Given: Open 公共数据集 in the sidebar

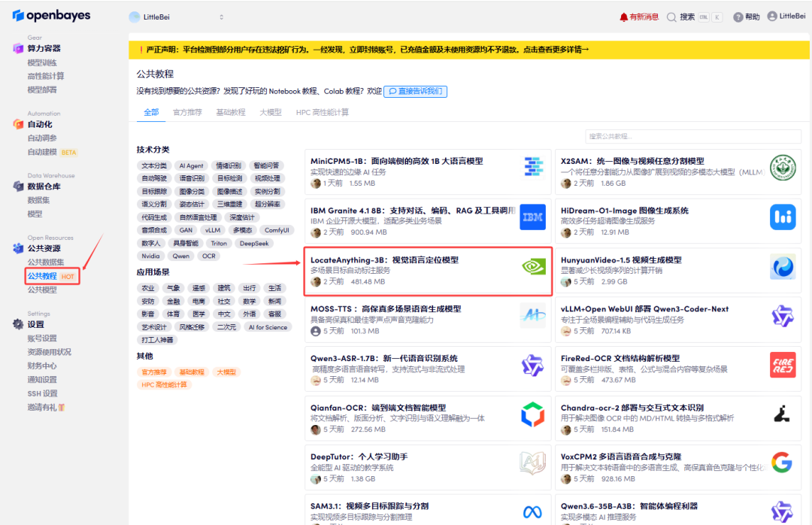Looking at the screenshot, I should (x=46, y=262).
